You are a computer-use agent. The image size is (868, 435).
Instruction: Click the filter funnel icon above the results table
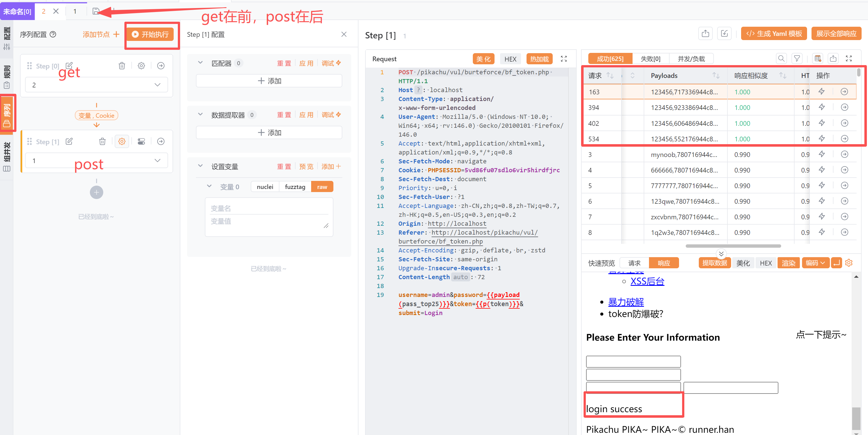tap(796, 59)
